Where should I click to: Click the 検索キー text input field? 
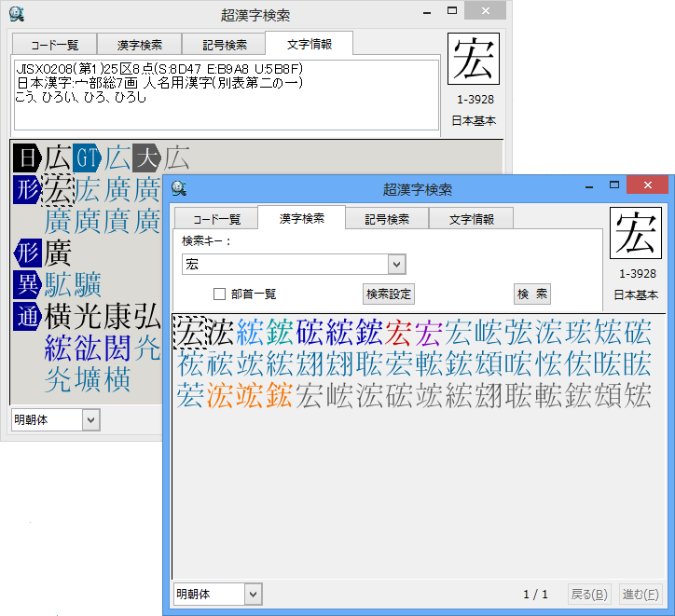tap(284, 266)
